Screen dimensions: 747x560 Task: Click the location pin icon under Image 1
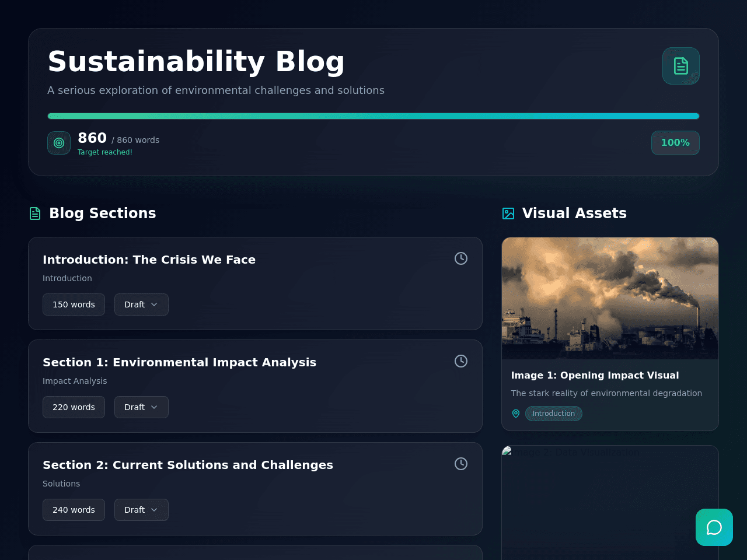[516, 414]
